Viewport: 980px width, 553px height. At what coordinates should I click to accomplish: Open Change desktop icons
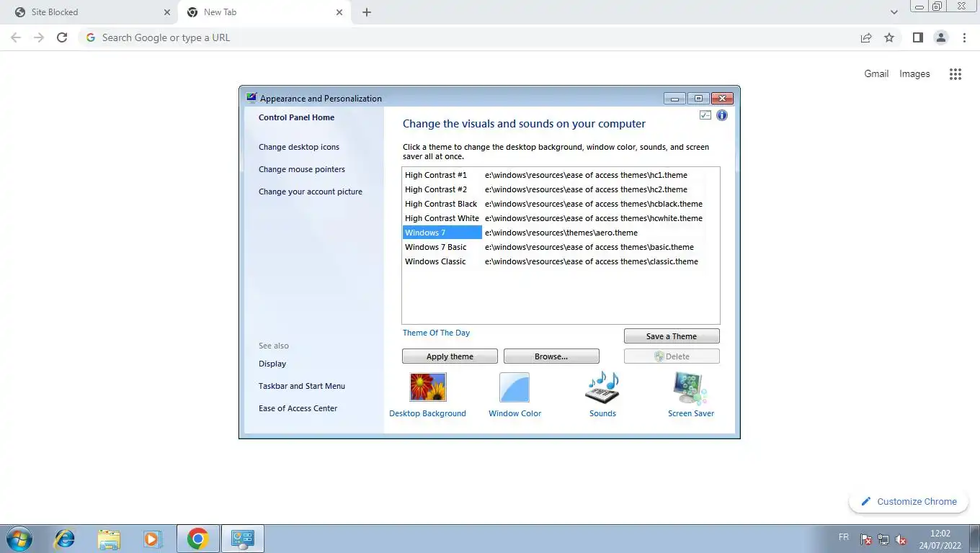tap(299, 147)
